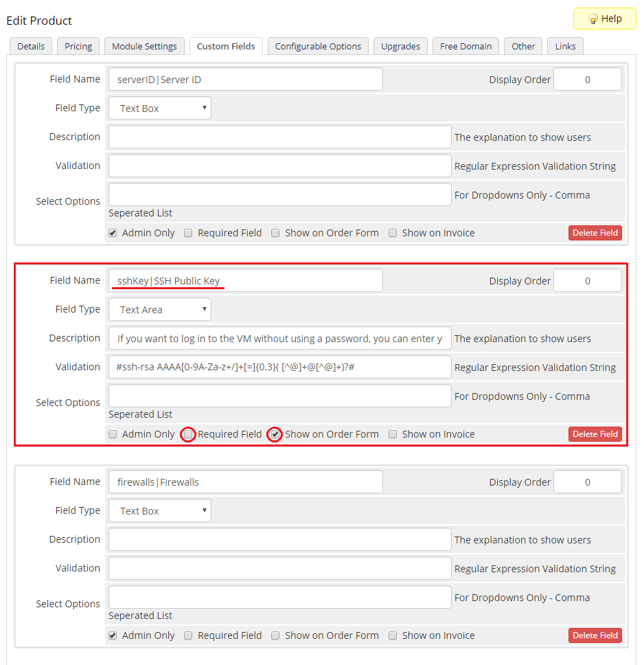Switch to the Details tab
Image resolution: width=644 pixels, height=665 pixels.
point(31,46)
